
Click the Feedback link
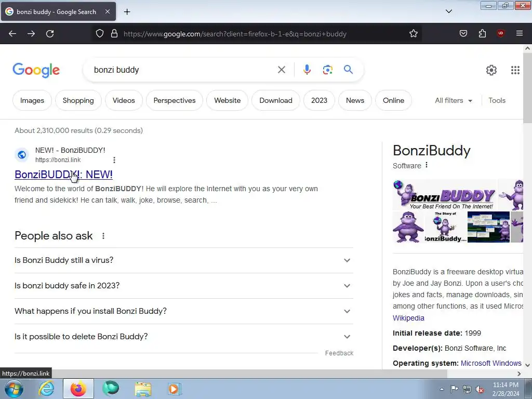pyautogui.click(x=339, y=353)
